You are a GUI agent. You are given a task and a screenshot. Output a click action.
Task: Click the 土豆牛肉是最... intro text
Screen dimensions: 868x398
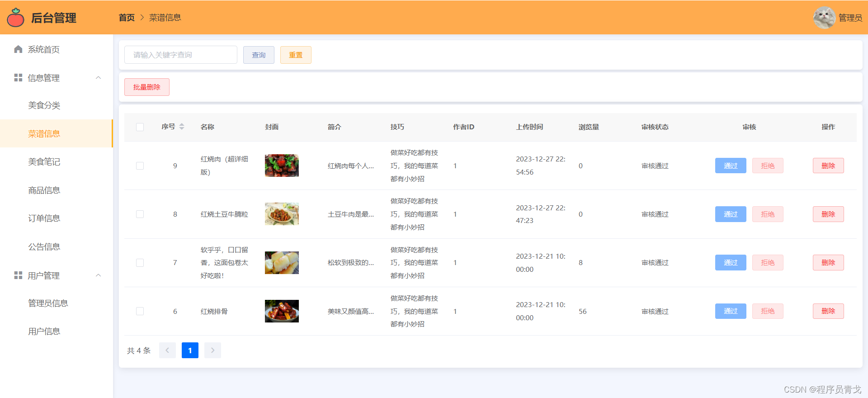click(x=351, y=214)
